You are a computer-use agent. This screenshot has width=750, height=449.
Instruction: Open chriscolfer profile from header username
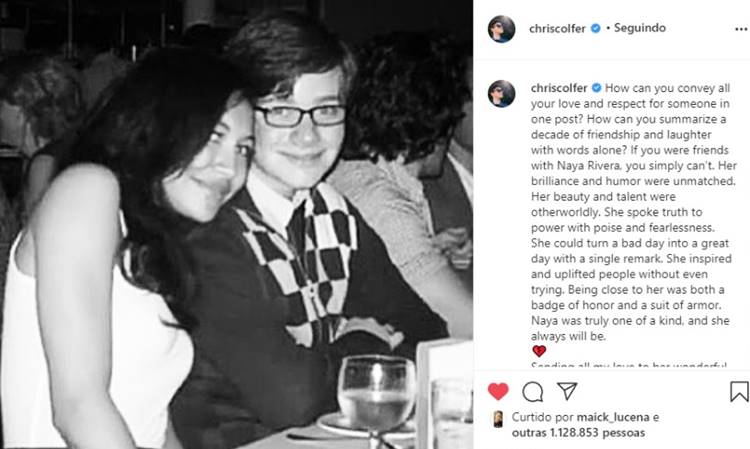(557, 28)
